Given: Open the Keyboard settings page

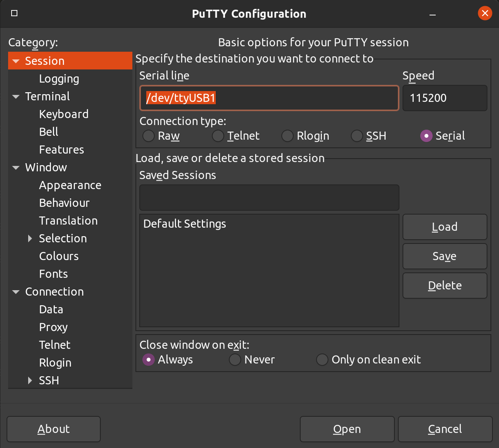Looking at the screenshot, I should point(64,114).
